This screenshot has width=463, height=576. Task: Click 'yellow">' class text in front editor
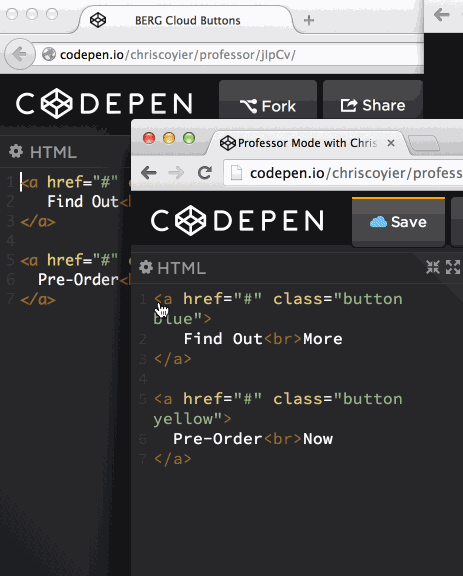[192, 419]
